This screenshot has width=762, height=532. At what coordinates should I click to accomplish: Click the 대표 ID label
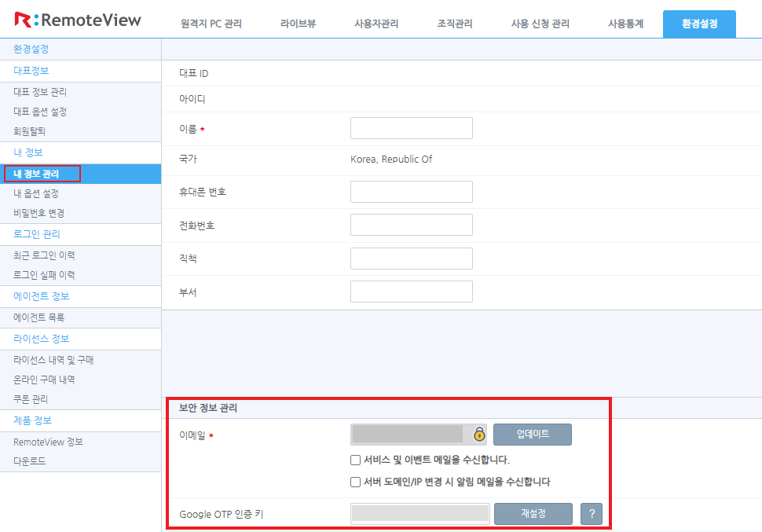[194, 73]
